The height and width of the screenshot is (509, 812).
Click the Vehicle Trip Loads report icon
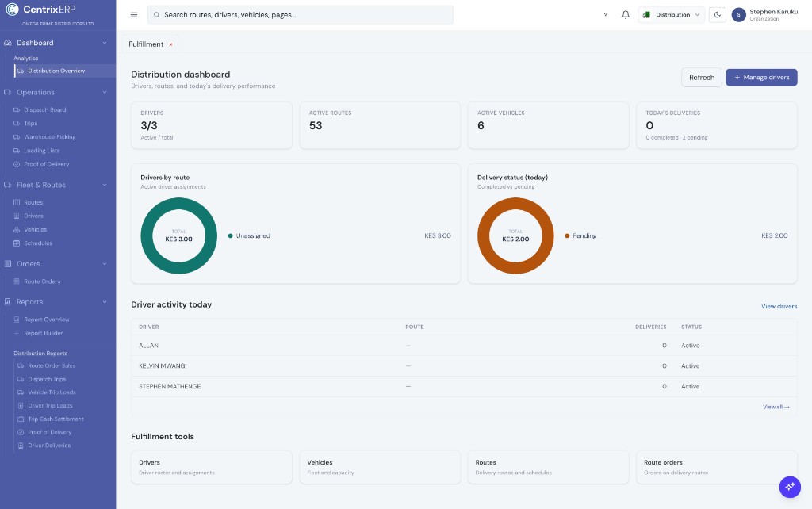pyautogui.click(x=21, y=392)
